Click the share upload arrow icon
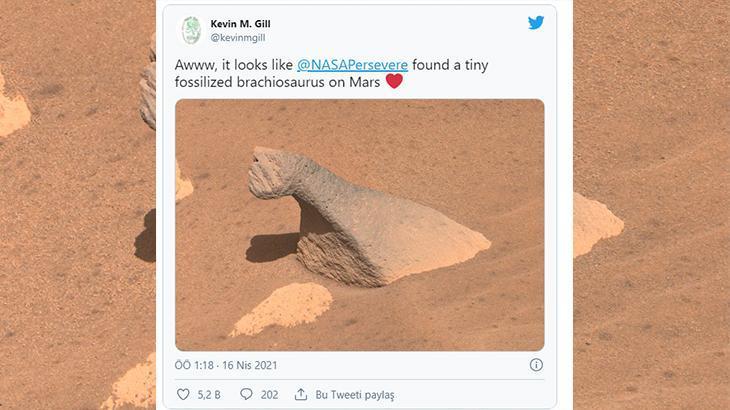Viewport: 730px width, 410px height. click(300, 394)
